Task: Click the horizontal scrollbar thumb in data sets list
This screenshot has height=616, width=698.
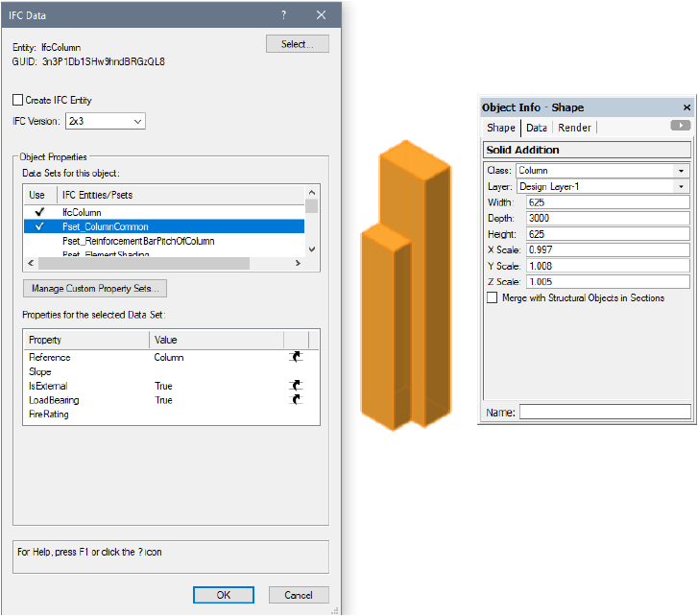Action: pos(144,263)
